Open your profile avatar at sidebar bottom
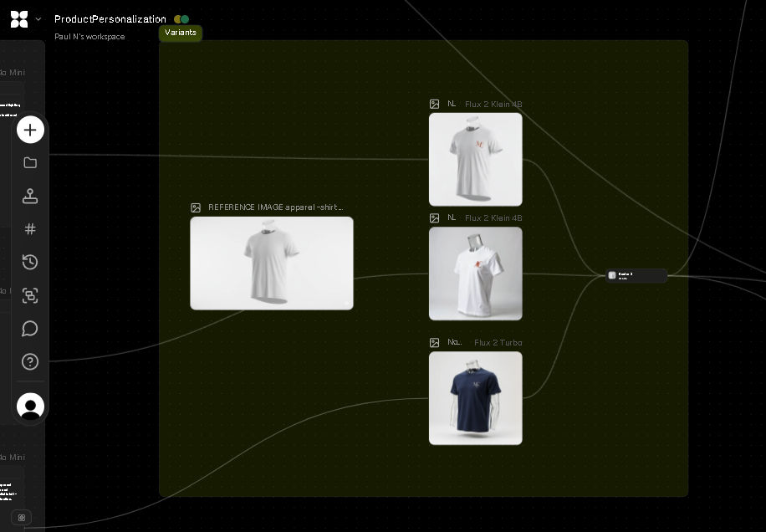The image size is (766, 532). [x=30, y=407]
